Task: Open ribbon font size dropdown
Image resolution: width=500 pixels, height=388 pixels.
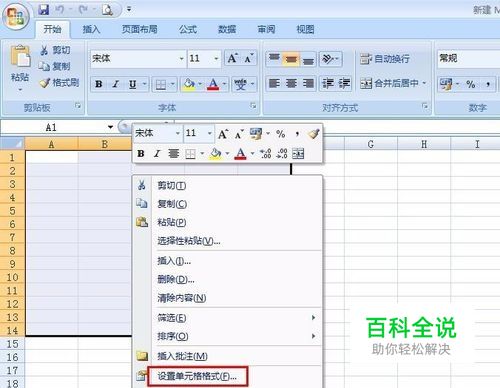Action: click(x=216, y=59)
